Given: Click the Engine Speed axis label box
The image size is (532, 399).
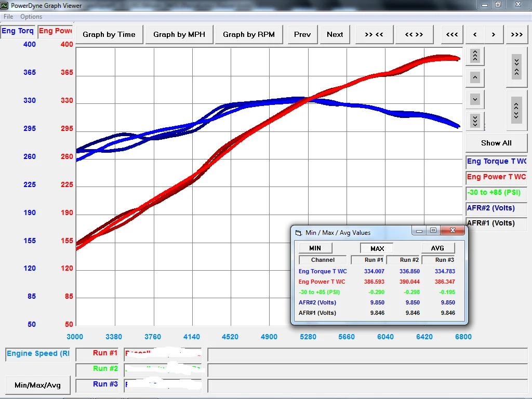Looking at the screenshot, I should [38, 354].
